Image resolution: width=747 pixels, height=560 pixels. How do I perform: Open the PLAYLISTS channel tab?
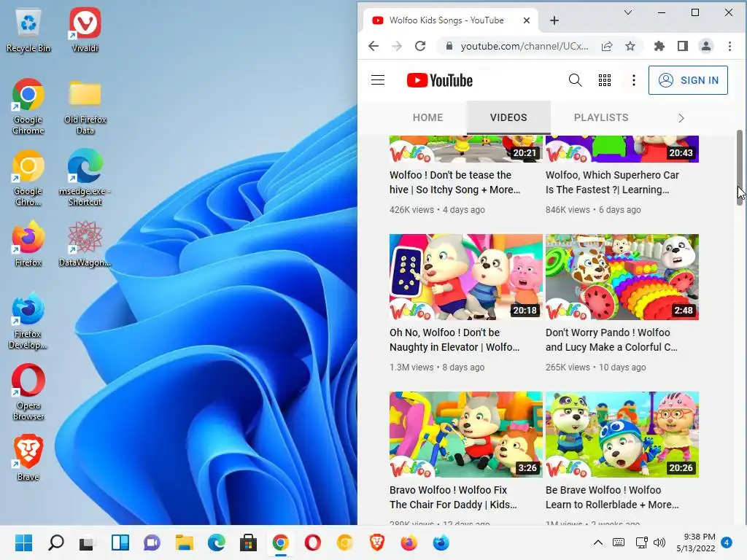tap(601, 117)
